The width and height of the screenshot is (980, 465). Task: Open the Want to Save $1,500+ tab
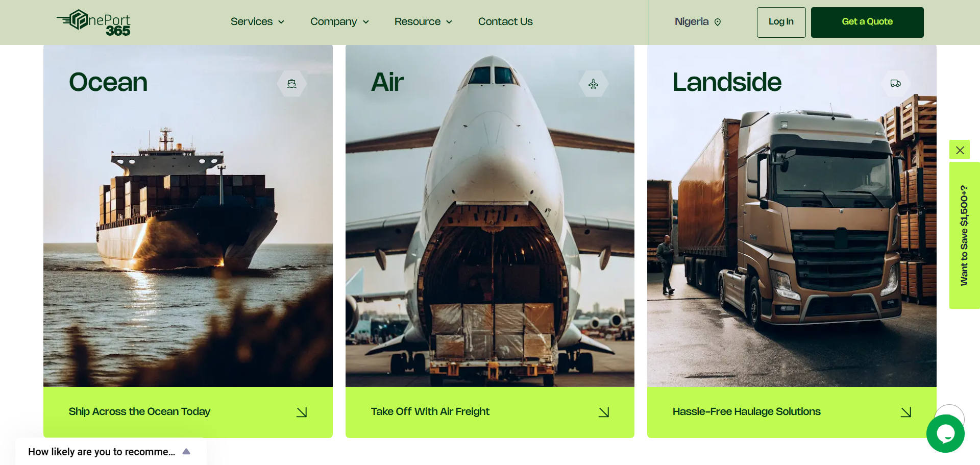point(964,235)
